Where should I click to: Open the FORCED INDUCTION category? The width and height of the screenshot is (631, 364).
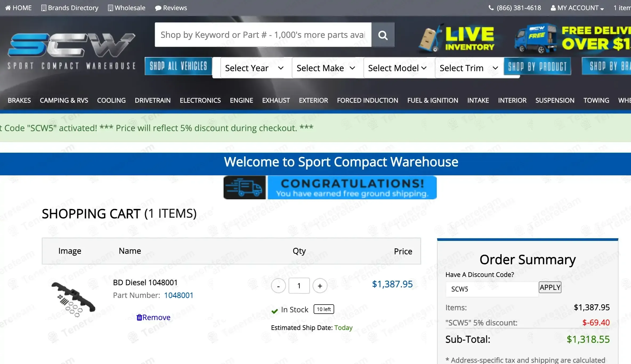coord(367,100)
